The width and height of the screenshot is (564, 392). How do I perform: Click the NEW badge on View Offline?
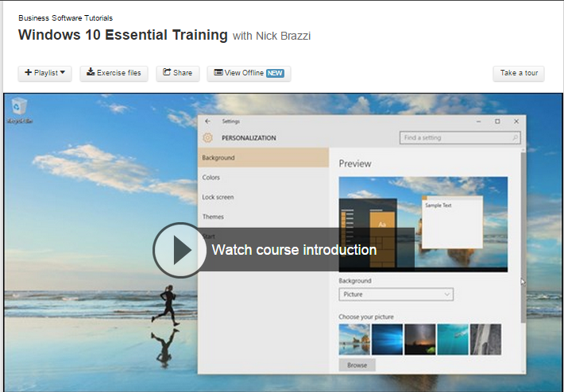(x=275, y=73)
